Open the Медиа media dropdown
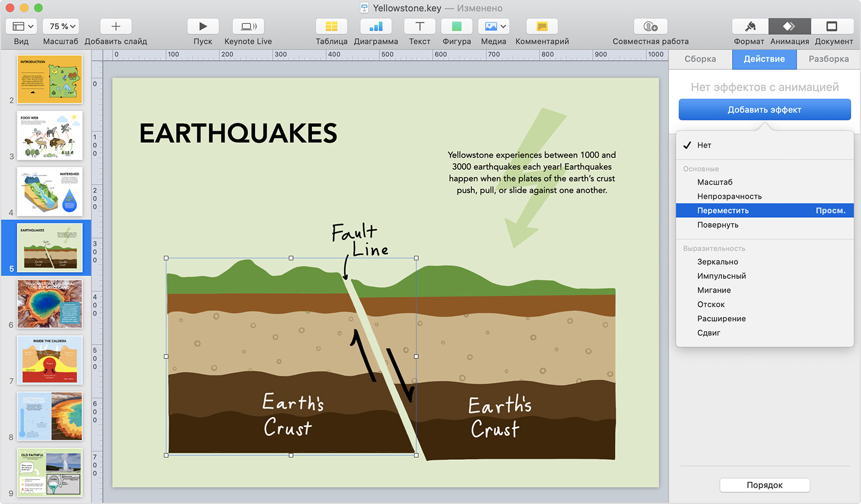 click(493, 26)
